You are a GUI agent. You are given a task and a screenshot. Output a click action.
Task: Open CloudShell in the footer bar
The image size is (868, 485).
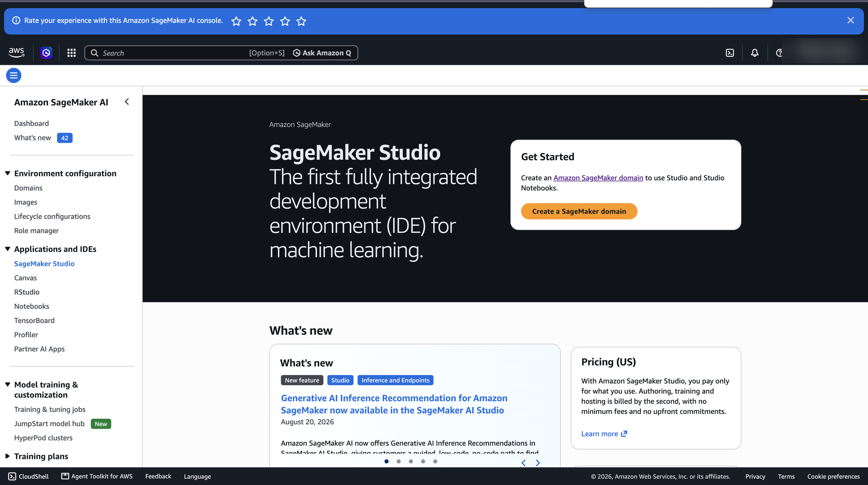28,476
